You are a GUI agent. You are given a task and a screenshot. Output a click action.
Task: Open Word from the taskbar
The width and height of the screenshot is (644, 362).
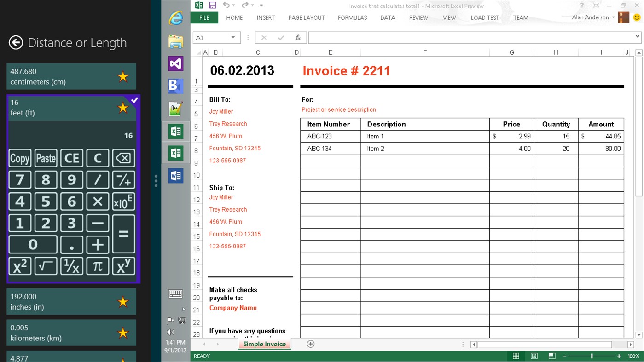175,176
